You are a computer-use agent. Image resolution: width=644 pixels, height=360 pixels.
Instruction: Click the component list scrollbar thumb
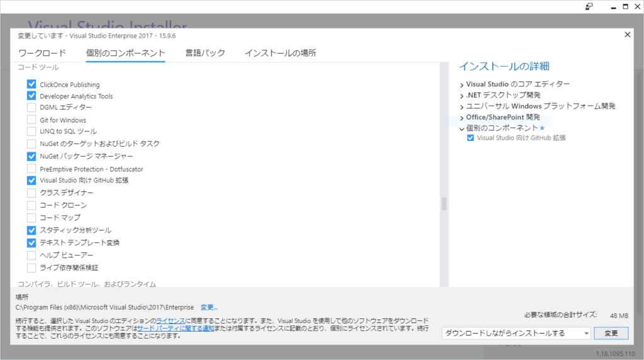(x=444, y=204)
